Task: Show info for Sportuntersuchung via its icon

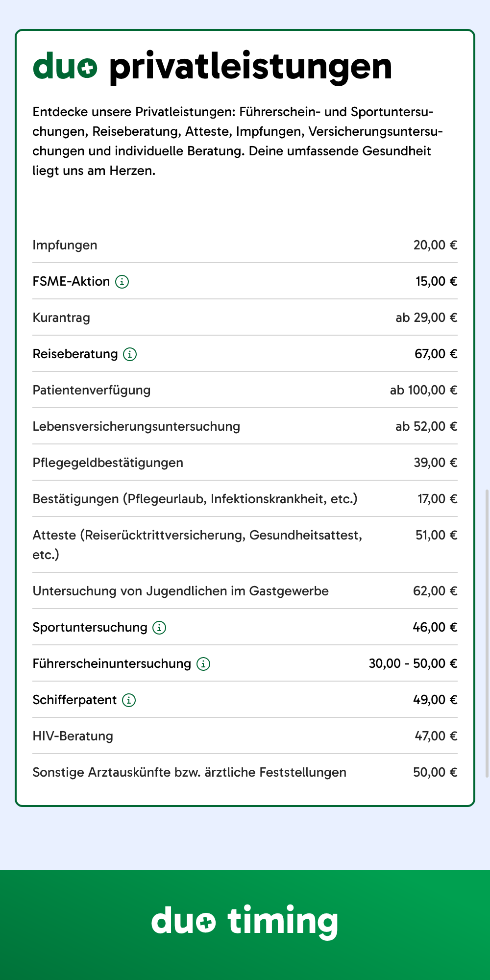Action: [159, 628]
